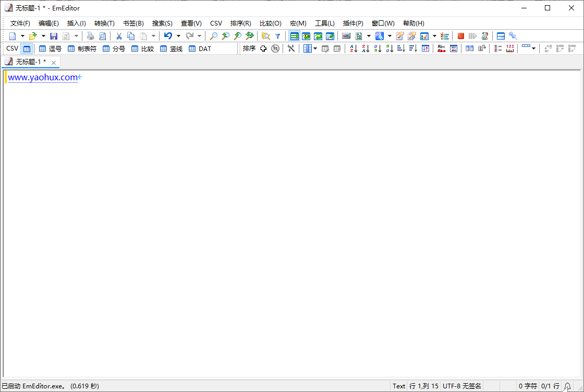Toggle the 制表符 tab-separated mode

[x=82, y=48]
